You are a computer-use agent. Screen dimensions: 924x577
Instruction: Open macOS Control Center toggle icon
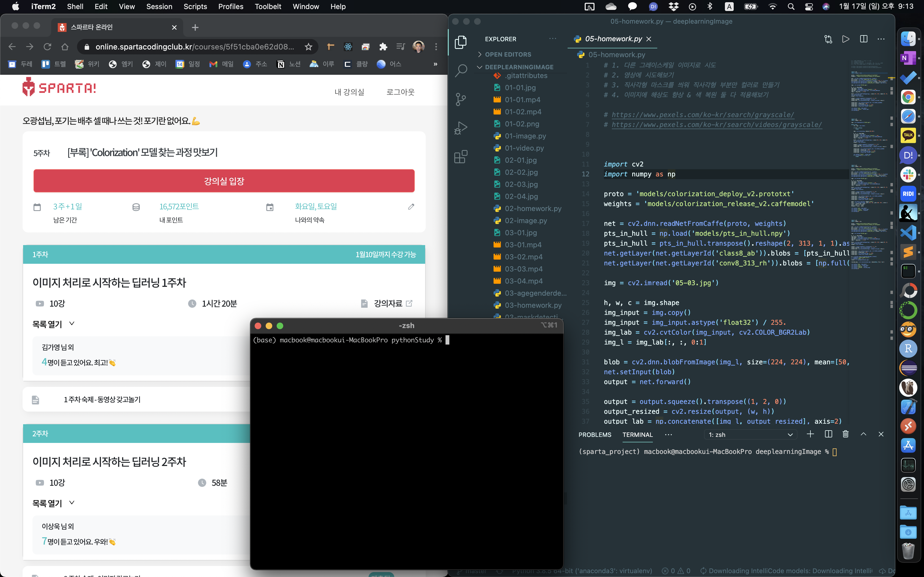[809, 7]
